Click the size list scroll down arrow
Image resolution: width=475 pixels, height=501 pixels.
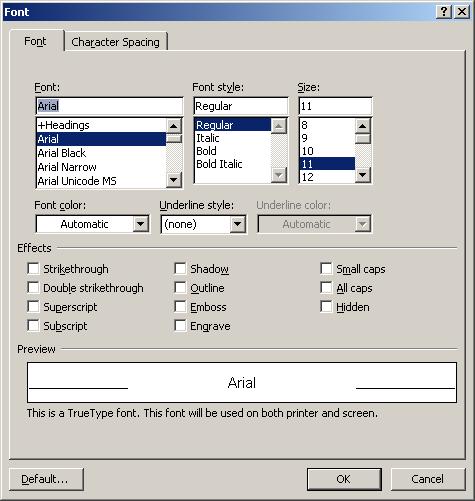[362, 174]
